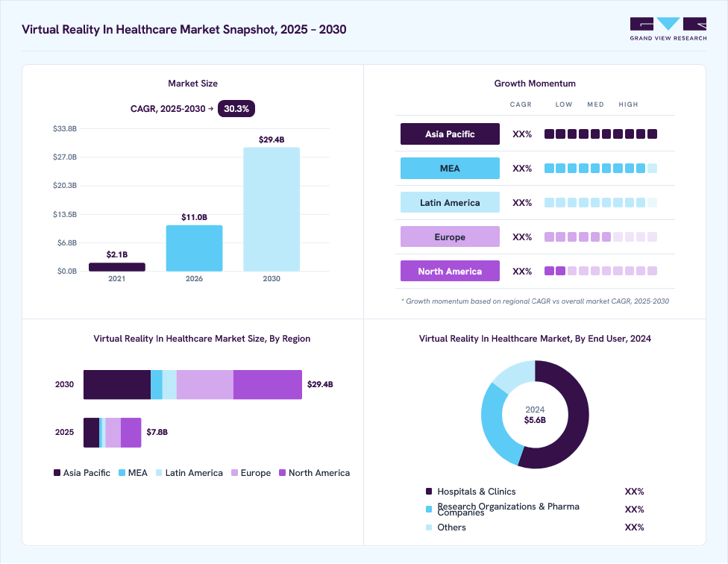Screen dimensions: 728x564
Task: Click the Hospitals & Clinics legend swatch
Action: (429, 492)
